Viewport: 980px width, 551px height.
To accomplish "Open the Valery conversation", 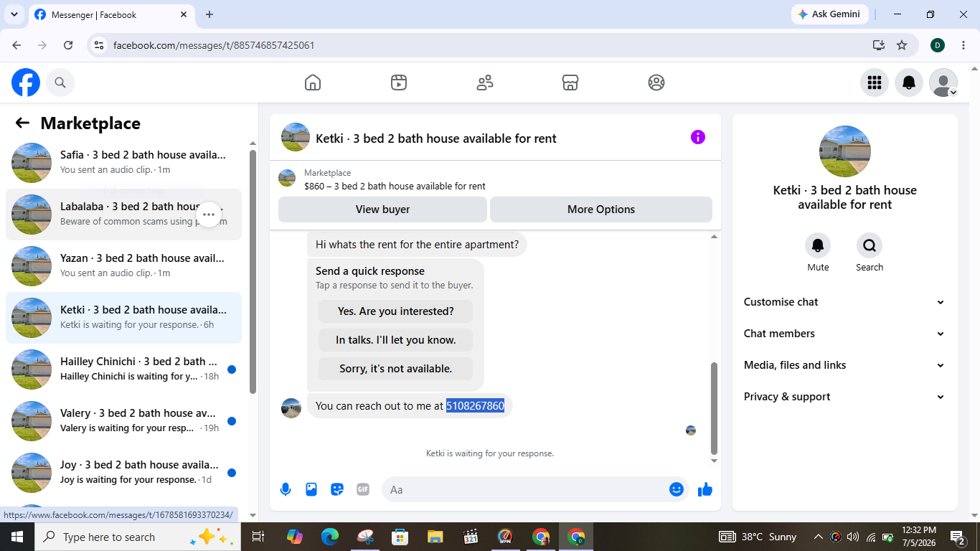I will click(123, 421).
